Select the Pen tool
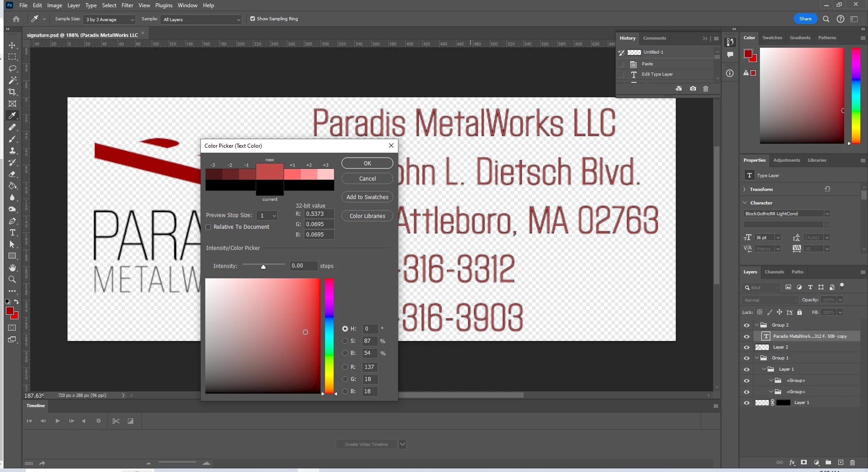 [12, 221]
